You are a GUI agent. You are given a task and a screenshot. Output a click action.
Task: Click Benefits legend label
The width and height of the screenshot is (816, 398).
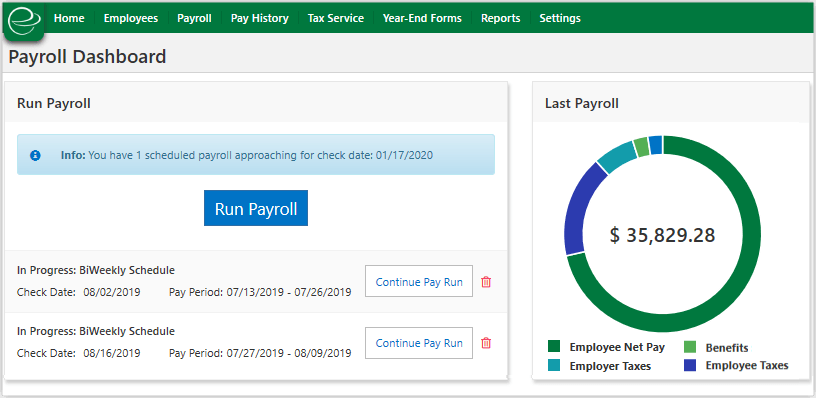coord(727,348)
